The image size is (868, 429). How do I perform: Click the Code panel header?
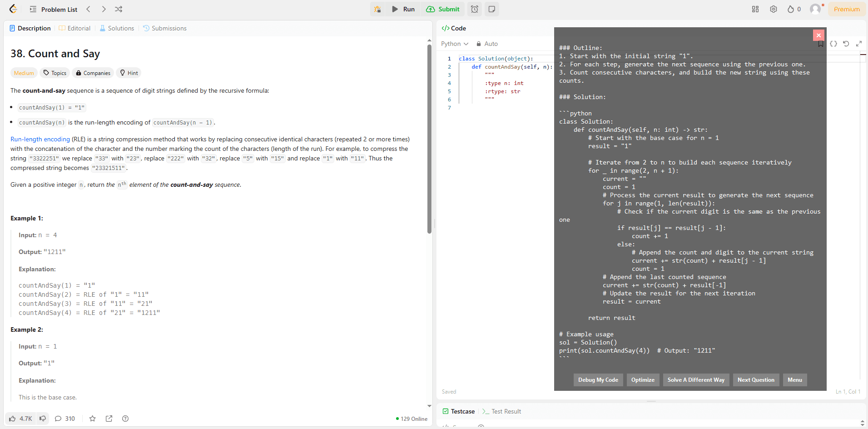coord(454,28)
